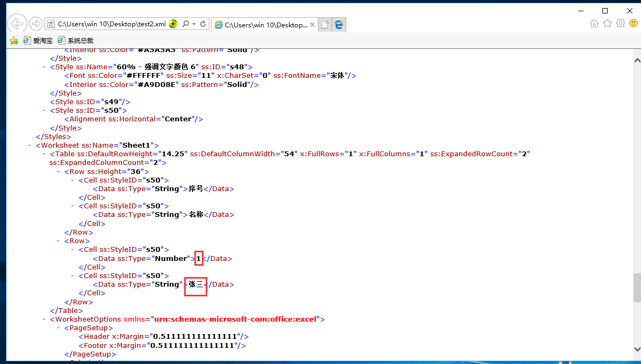Open the Home page icon

click(x=594, y=24)
